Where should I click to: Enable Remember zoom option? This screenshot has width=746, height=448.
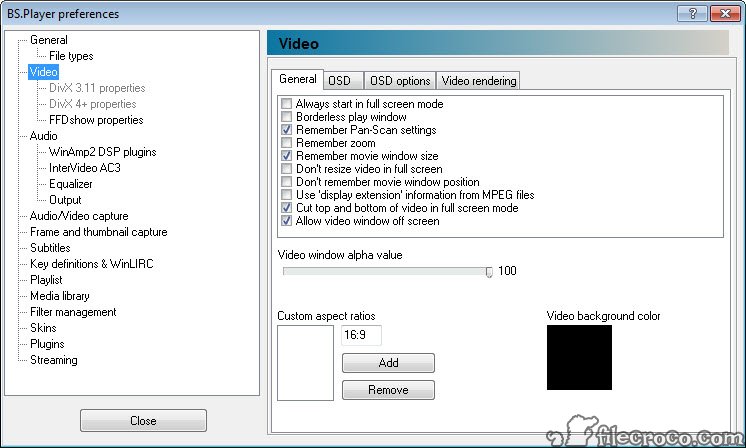[x=286, y=143]
